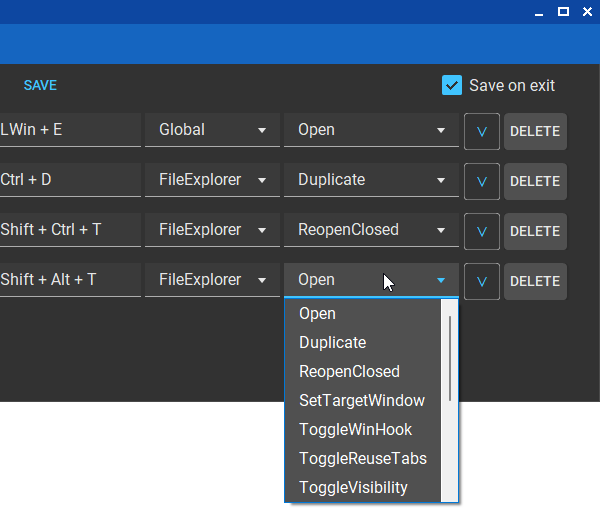Collapse the open action dropdown in Shift + Alt + T row
This screenshot has height=516, width=600.
point(371,280)
